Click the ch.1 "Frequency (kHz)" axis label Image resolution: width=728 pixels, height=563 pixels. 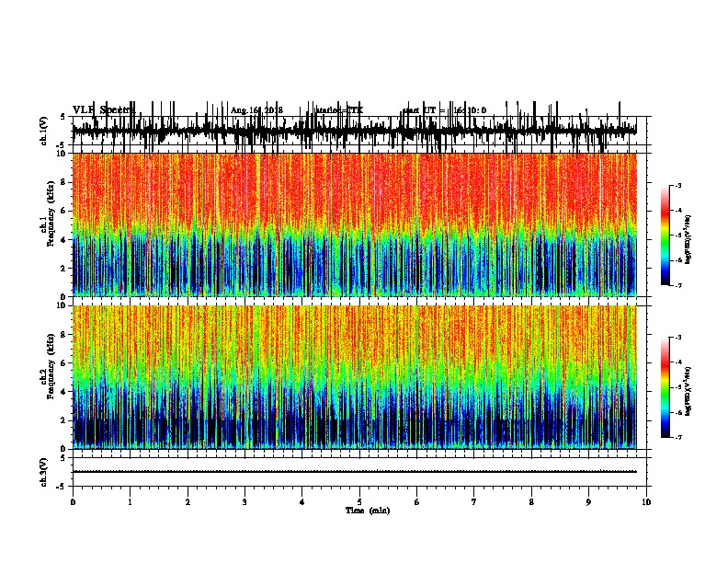[51, 214]
